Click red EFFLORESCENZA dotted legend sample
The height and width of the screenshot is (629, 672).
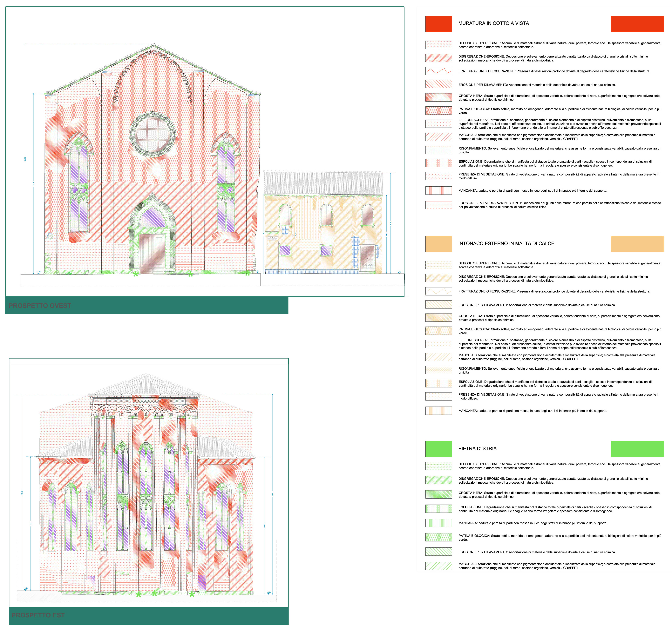(x=438, y=124)
